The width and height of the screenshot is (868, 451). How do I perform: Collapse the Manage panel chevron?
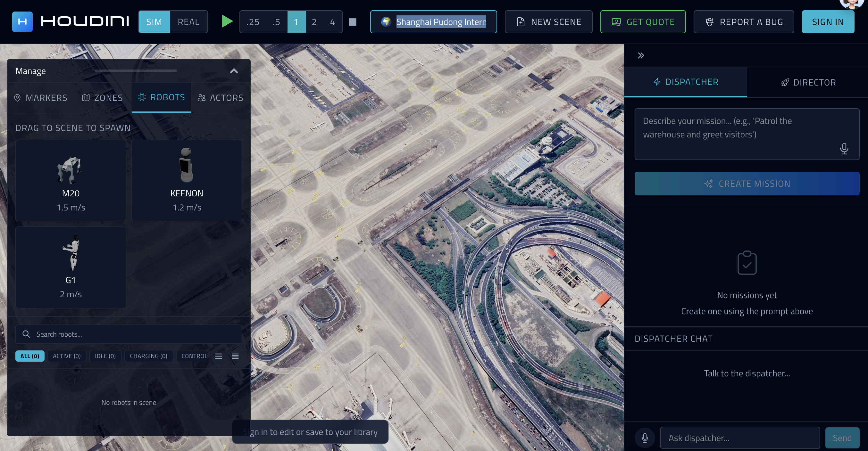coord(234,71)
